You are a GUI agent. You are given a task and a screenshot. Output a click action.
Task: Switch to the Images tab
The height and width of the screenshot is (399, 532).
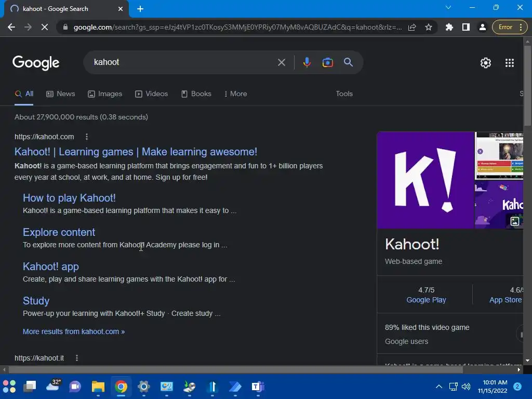(105, 94)
